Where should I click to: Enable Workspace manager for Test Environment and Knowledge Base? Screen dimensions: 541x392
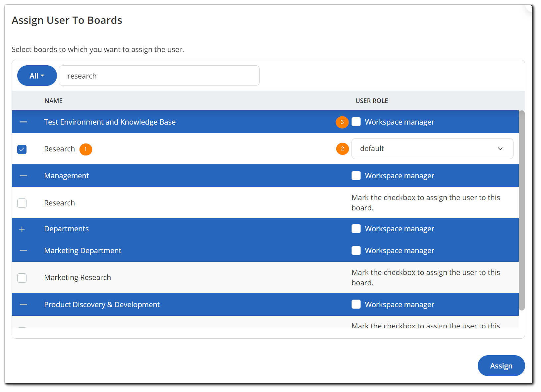pos(356,122)
